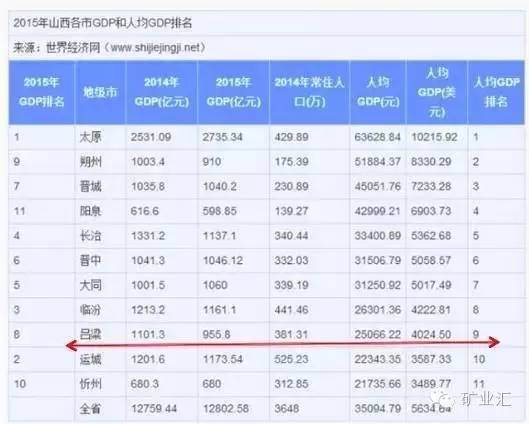
Task: Click the value '1046.12' in 晋中 row
Action: (x=223, y=260)
